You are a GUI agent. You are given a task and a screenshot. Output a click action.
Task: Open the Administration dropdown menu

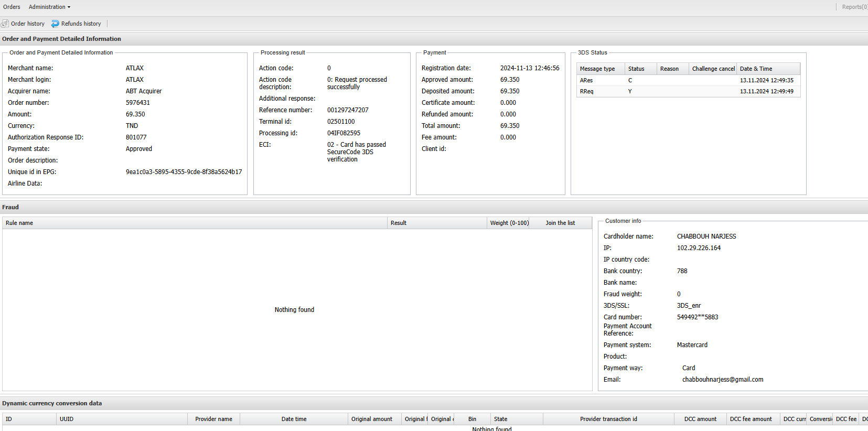coord(49,7)
